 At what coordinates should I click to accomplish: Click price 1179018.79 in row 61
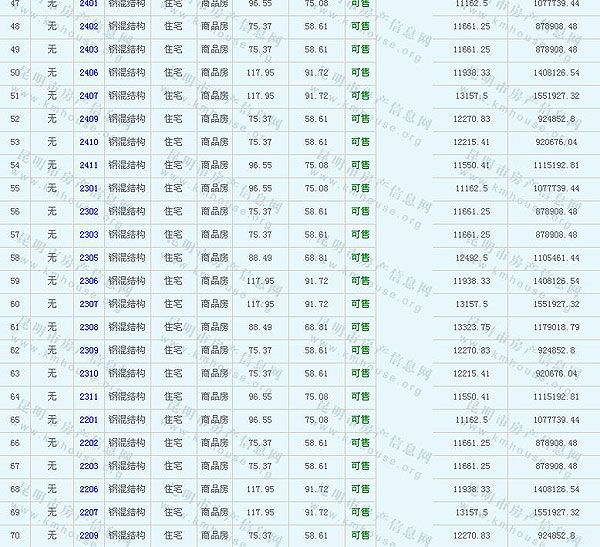click(x=555, y=327)
